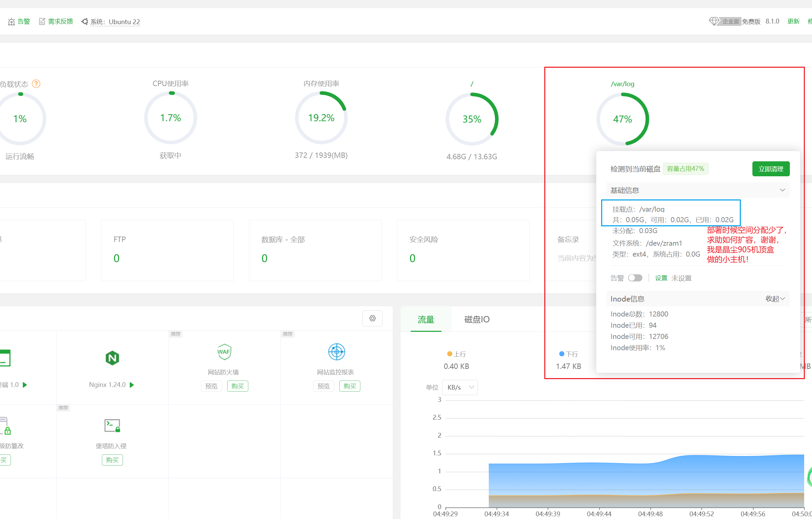Click the Inode使用率: 1% line
812x519 pixels.
(x=638, y=347)
